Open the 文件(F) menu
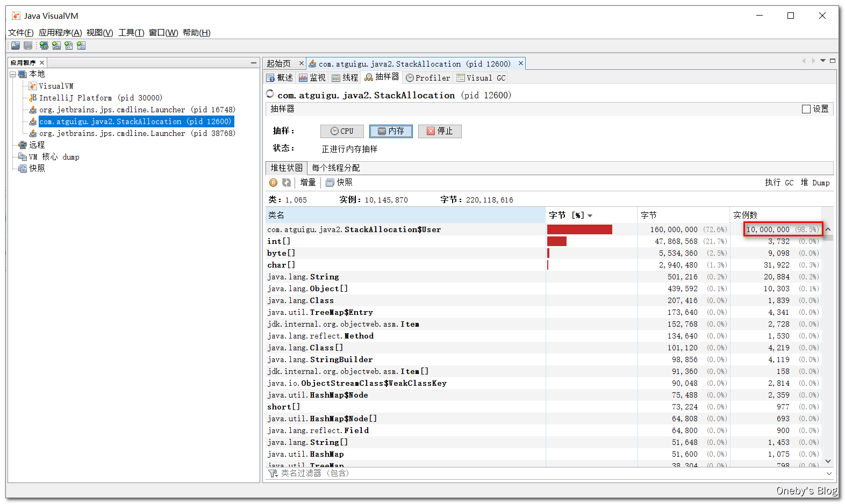The width and height of the screenshot is (845, 504). tap(21, 33)
